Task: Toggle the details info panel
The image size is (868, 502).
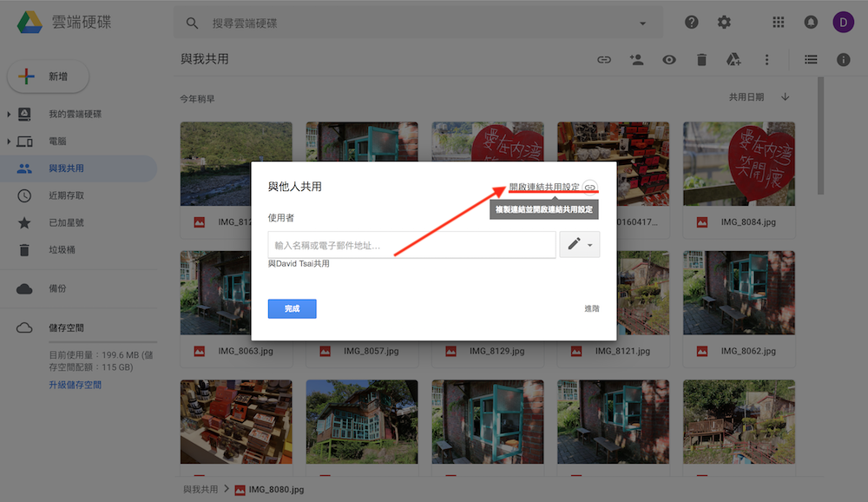Action: point(844,59)
